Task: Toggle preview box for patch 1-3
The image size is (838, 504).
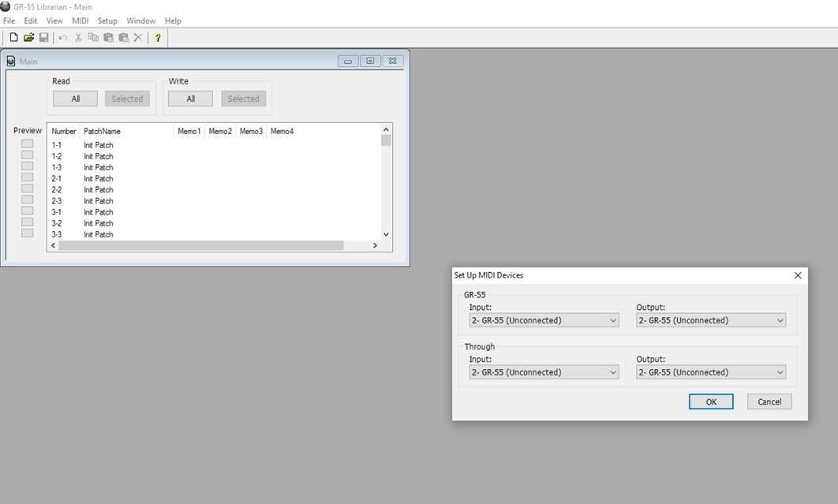Action: point(28,166)
